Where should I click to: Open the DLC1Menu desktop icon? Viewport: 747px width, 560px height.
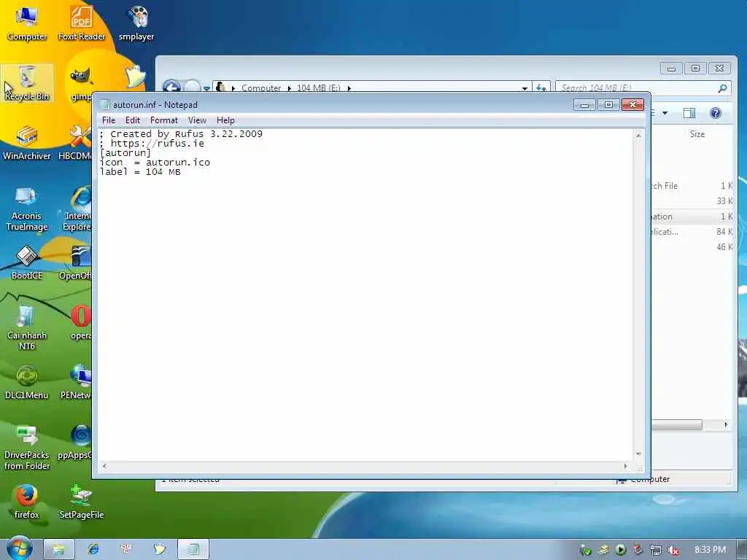[x=27, y=382]
